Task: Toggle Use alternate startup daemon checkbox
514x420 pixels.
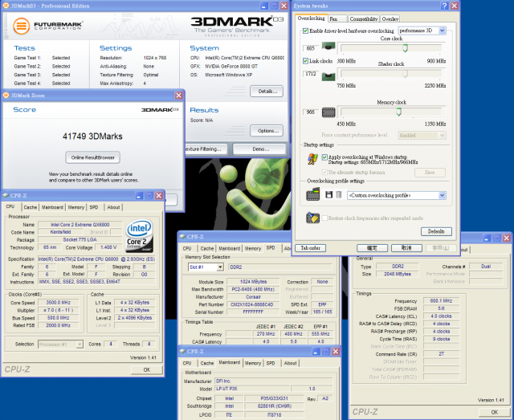Action: click(324, 172)
